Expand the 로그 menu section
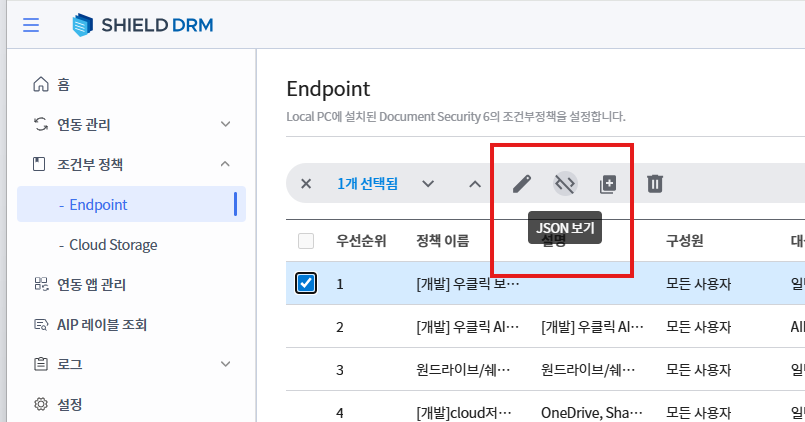The width and height of the screenshot is (805, 422). (225, 364)
